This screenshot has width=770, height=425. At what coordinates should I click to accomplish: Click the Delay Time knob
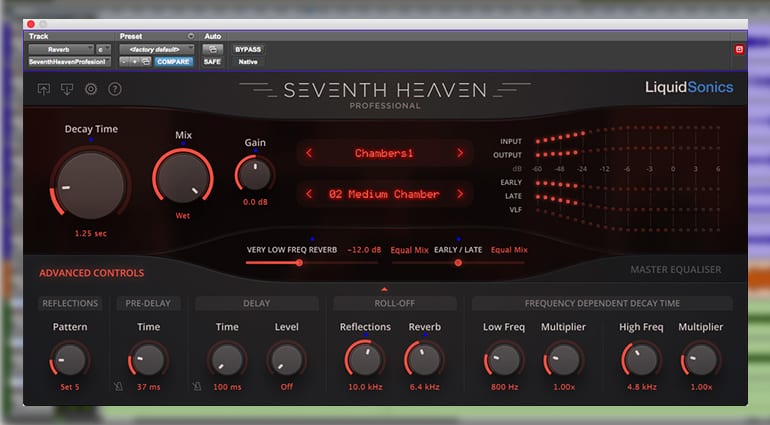(x=227, y=360)
